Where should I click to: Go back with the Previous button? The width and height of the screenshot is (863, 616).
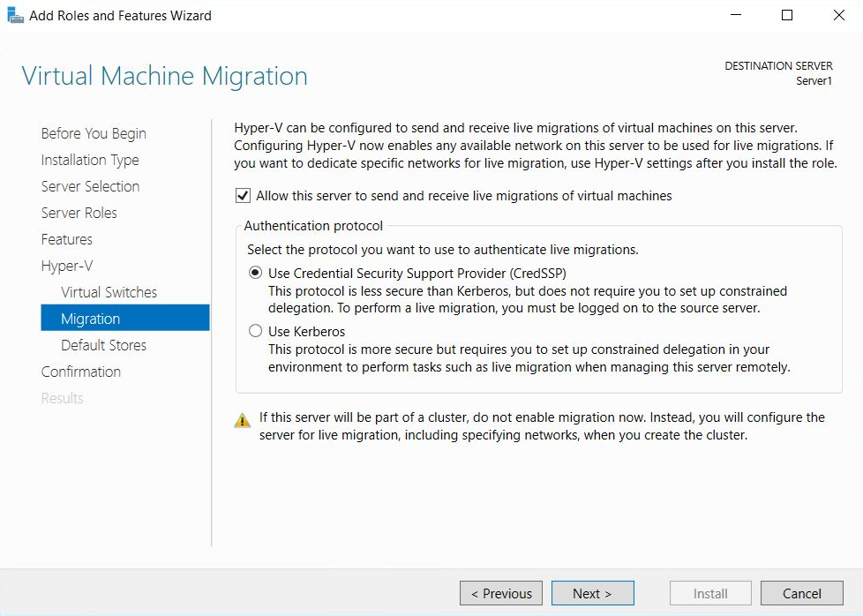tap(500, 592)
